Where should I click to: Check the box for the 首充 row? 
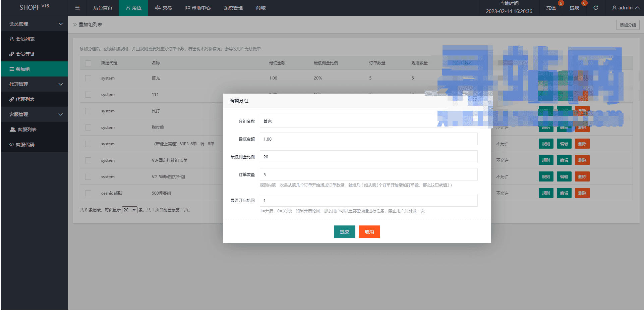(88, 78)
